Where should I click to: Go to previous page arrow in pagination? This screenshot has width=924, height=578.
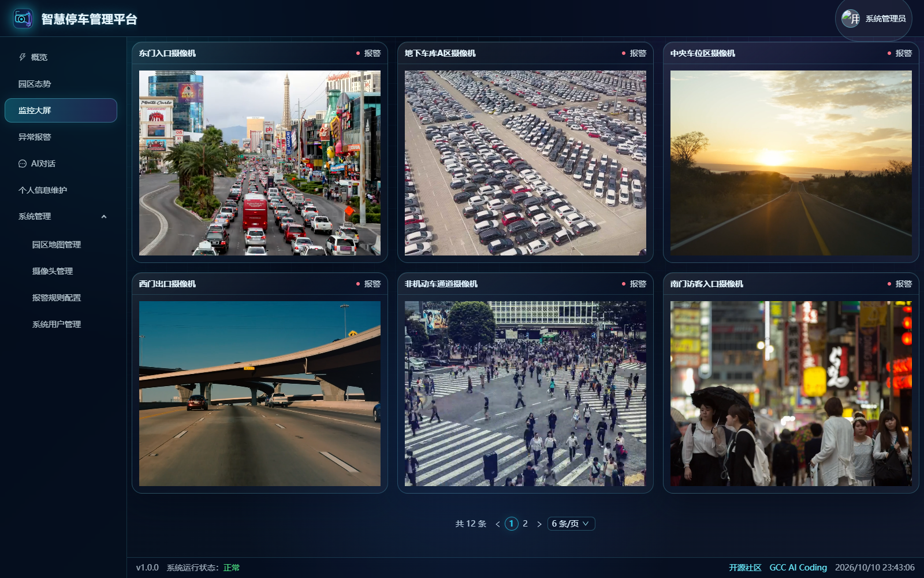click(498, 524)
